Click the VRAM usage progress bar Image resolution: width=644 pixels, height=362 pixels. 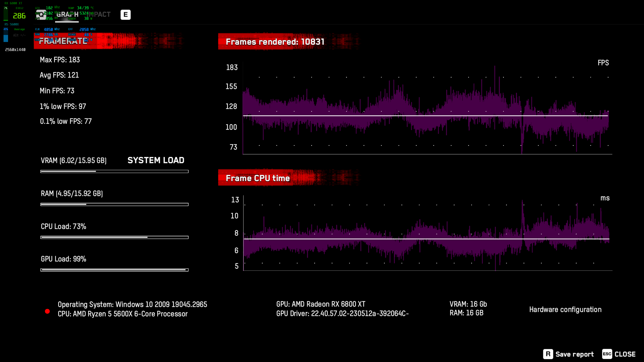pyautogui.click(x=114, y=171)
